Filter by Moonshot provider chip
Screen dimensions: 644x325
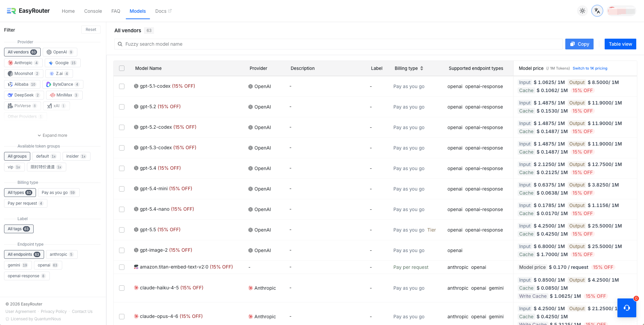click(24, 74)
